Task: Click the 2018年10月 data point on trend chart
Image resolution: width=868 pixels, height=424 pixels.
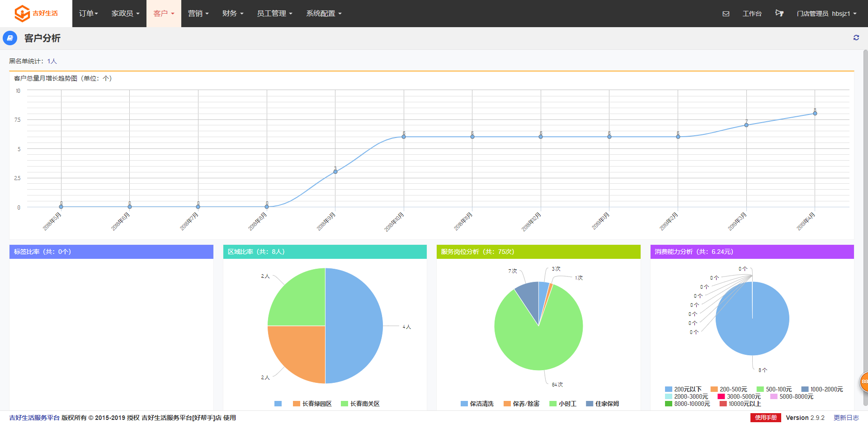Action: [404, 137]
